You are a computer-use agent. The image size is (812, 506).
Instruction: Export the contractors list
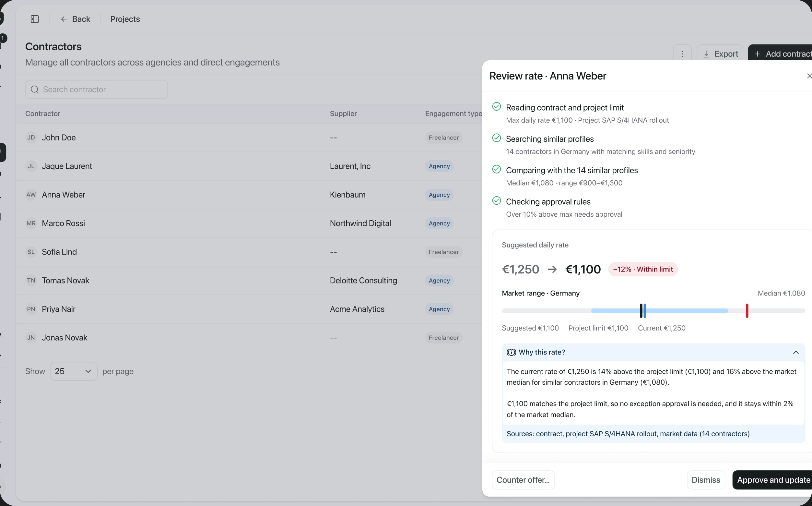720,54
